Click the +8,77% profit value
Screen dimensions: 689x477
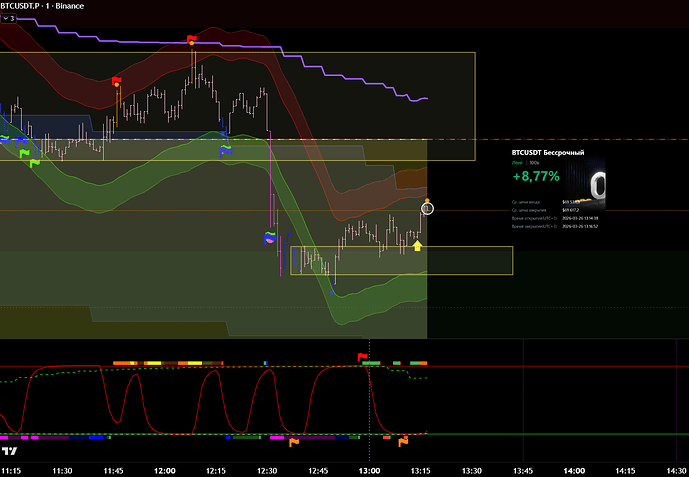coord(534,176)
